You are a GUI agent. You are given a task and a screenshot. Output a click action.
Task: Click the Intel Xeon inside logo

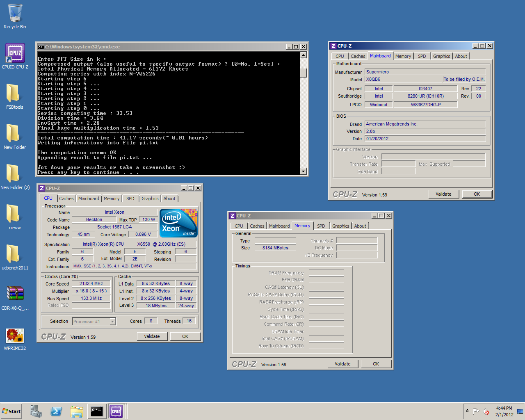(179, 223)
